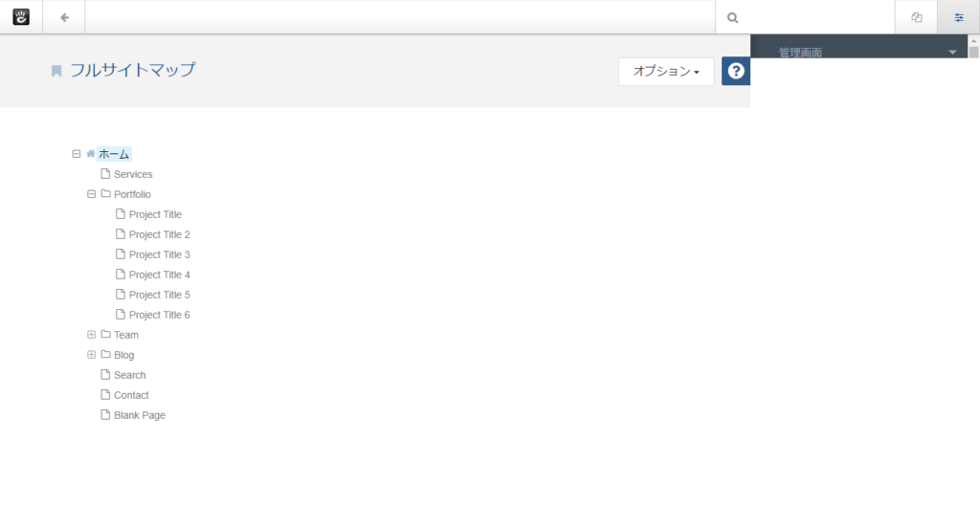Select the Blank Page entry
This screenshot has width=980, height=507.
140,415
